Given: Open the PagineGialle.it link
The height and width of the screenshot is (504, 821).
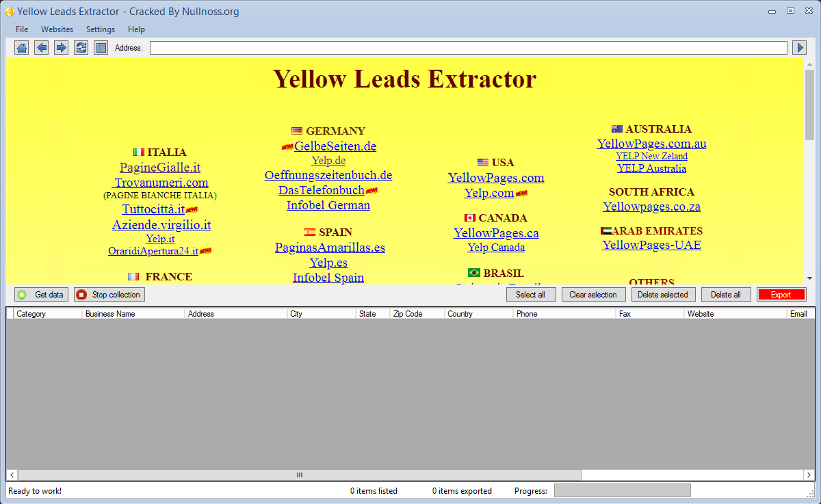Looking at the screenshot, I should pos(160,168).
